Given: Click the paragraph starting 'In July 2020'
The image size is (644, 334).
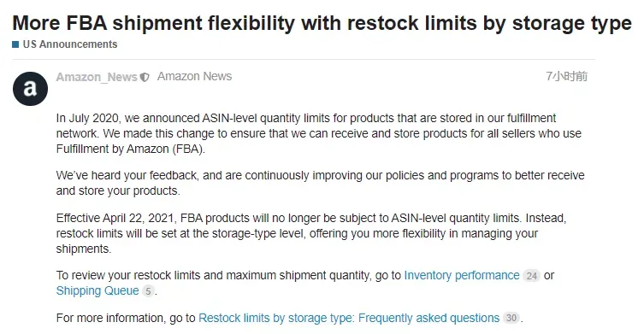Looking at the screenshot, I should tap(319, 133).
